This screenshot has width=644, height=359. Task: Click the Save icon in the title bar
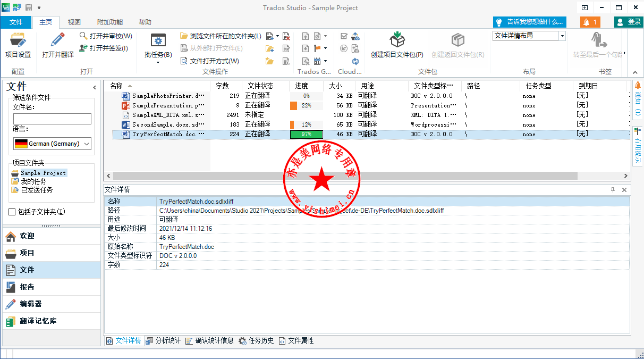(28, 7)
